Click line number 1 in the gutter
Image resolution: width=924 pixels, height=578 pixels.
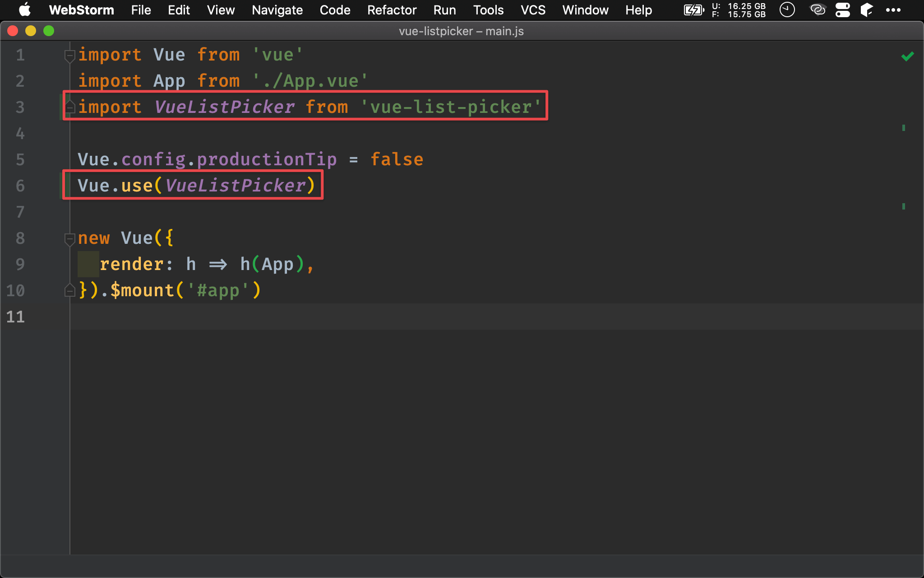(20, 55)
